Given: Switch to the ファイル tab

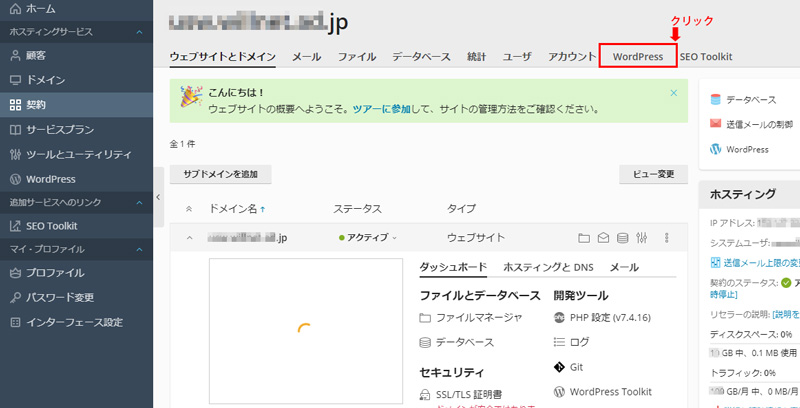Looking at the screenshot, I should pos(357,57).
